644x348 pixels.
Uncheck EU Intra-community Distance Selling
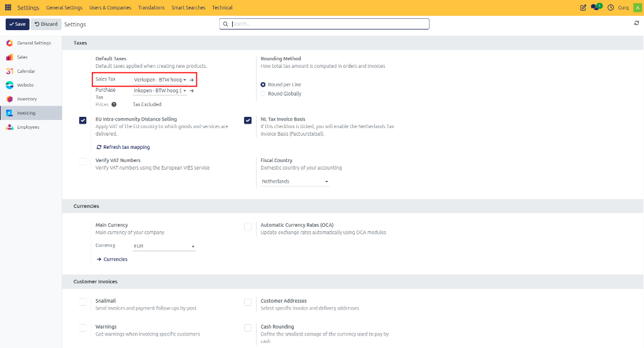(83, 120)
